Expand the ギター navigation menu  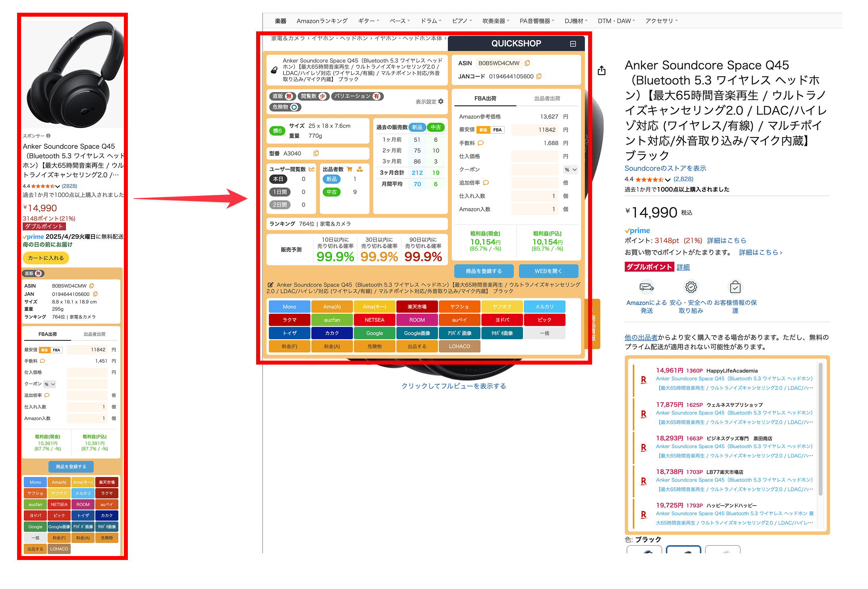pos(368,21)
